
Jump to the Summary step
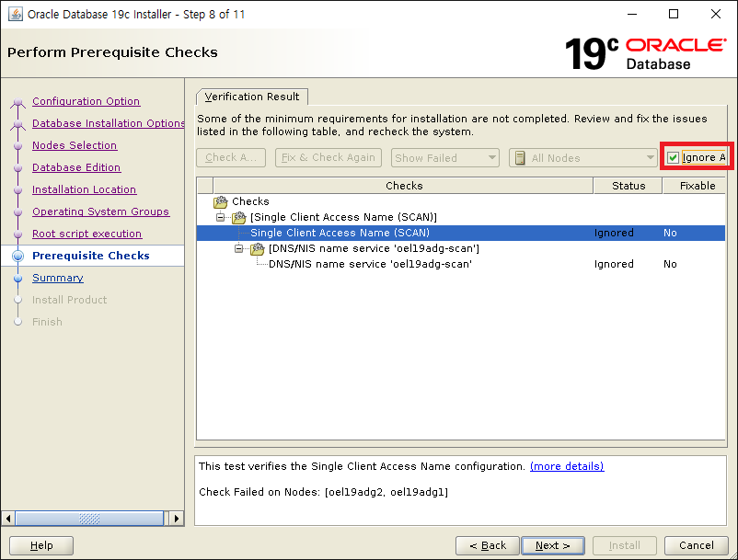point(58,278)
